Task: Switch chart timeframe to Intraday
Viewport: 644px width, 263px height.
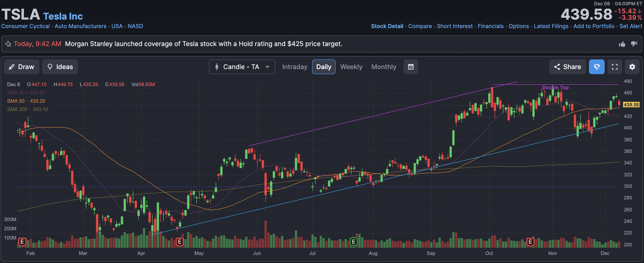Action: click(295, 67)
